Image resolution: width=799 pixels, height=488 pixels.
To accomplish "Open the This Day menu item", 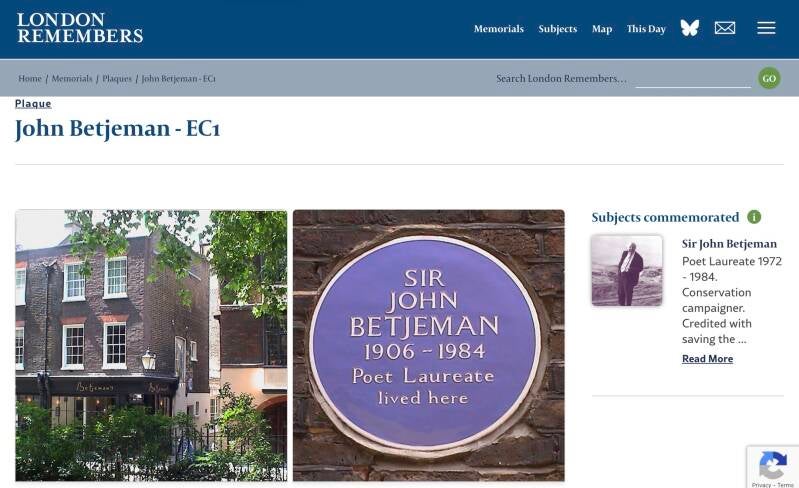I will (x=646, y=29).
